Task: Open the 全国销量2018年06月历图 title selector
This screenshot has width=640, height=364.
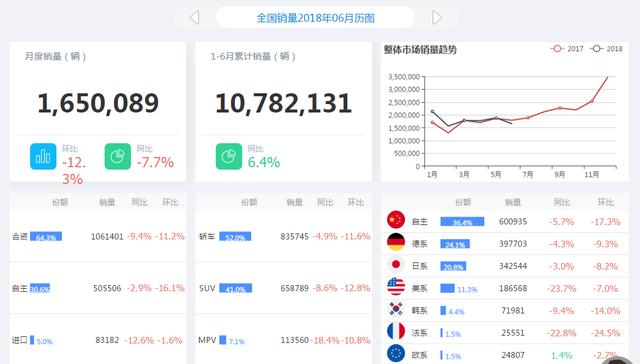Action: (315, 18)
